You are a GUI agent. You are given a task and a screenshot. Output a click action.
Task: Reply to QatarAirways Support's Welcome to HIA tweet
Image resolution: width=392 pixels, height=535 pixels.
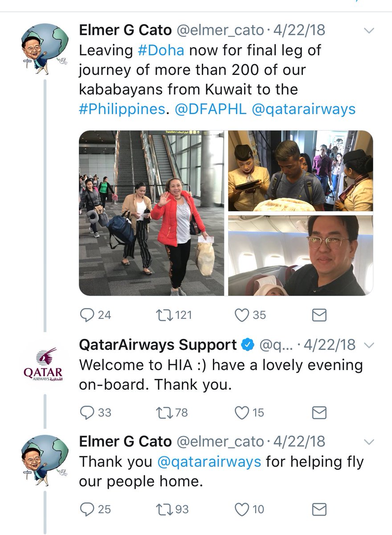[86, 413]
